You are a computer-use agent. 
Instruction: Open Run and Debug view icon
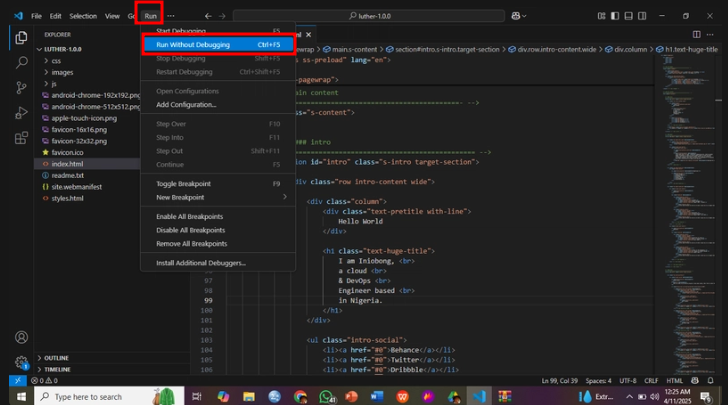click(x=21, y=113)
